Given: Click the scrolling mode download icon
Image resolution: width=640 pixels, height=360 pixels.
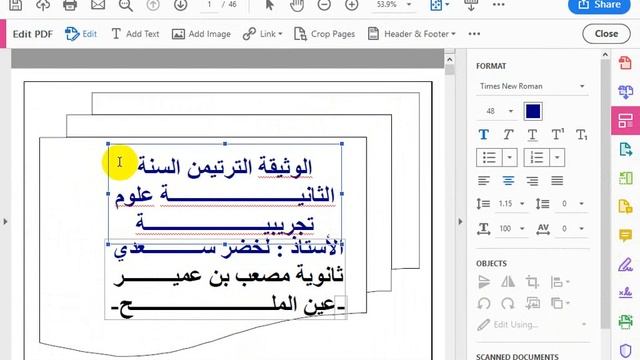Looking at the screenshot, I should point(471,5).
